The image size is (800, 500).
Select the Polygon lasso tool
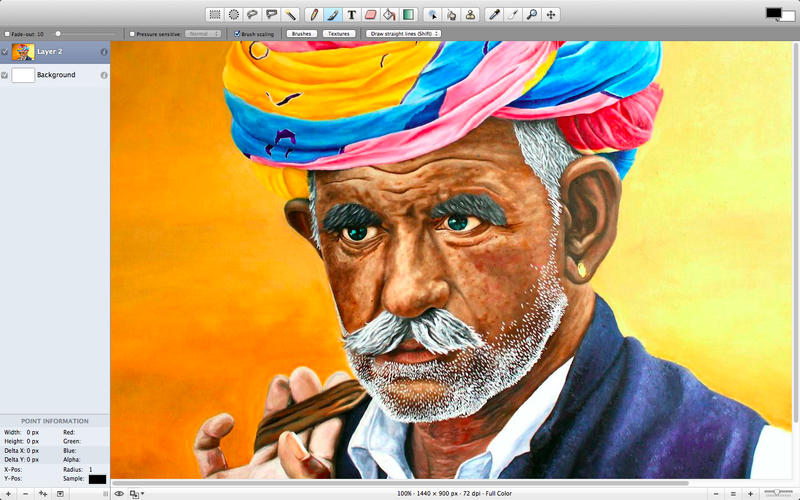tap(271, 15)
